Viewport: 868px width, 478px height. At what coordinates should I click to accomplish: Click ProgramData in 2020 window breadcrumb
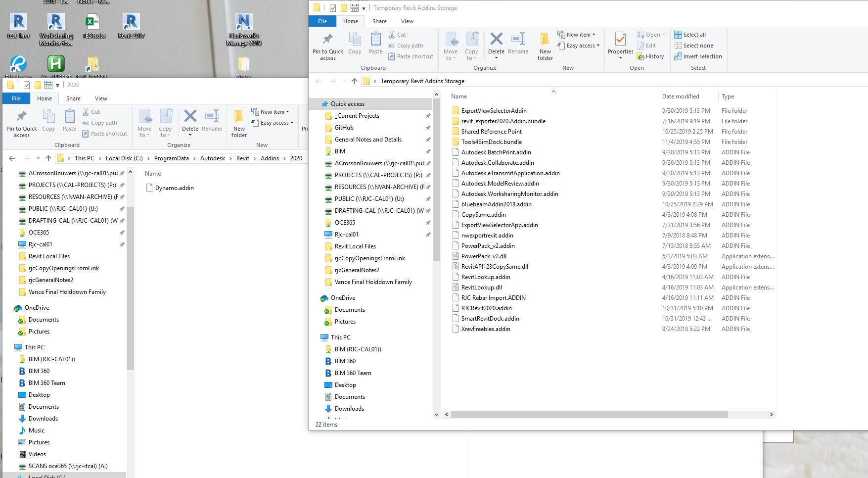[x=171, y=158]
